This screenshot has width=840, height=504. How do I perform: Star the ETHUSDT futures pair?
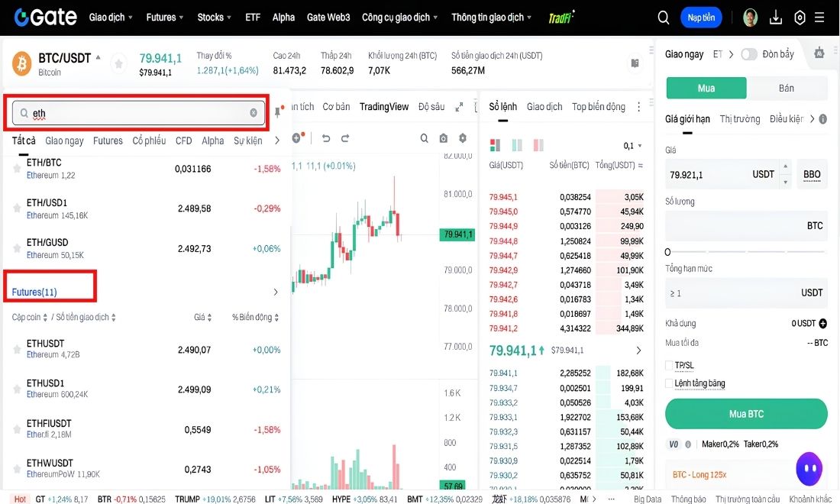point(17,349)
